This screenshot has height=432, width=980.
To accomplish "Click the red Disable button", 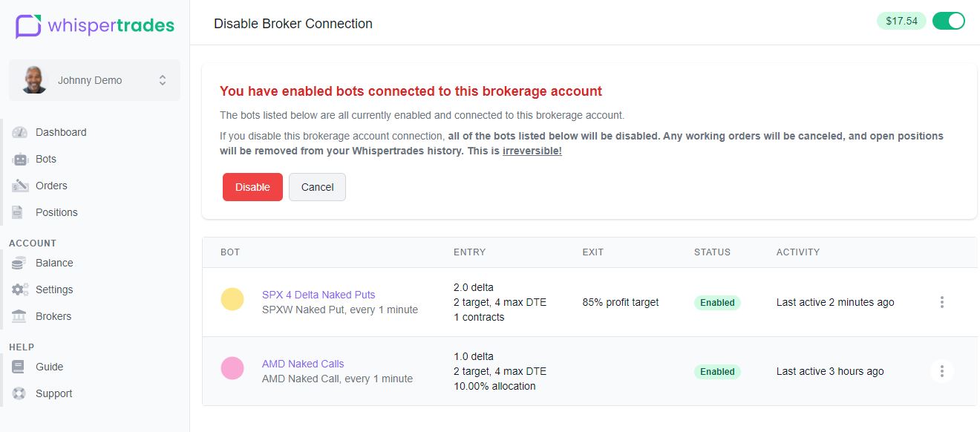I will pyautogui.click(x=252, y=187).
